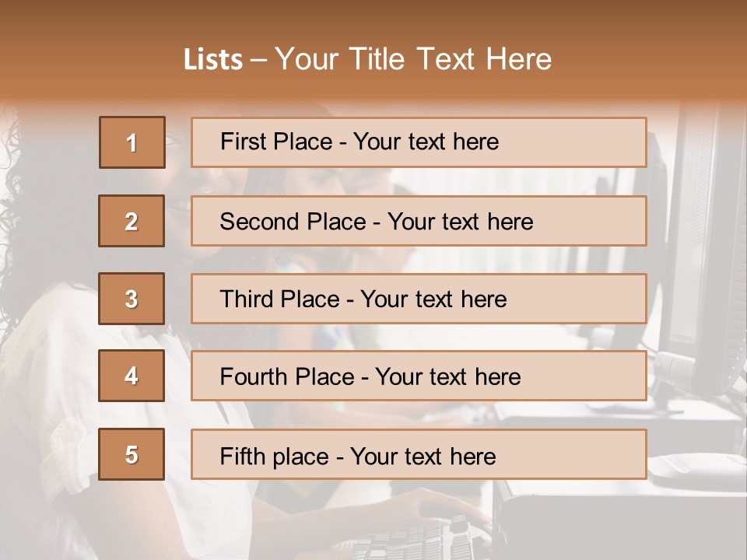Click the bold word "Lists" in the title
Image resolution: width=747 pixels, height=560 pixels.
click(x=213, y=60)
